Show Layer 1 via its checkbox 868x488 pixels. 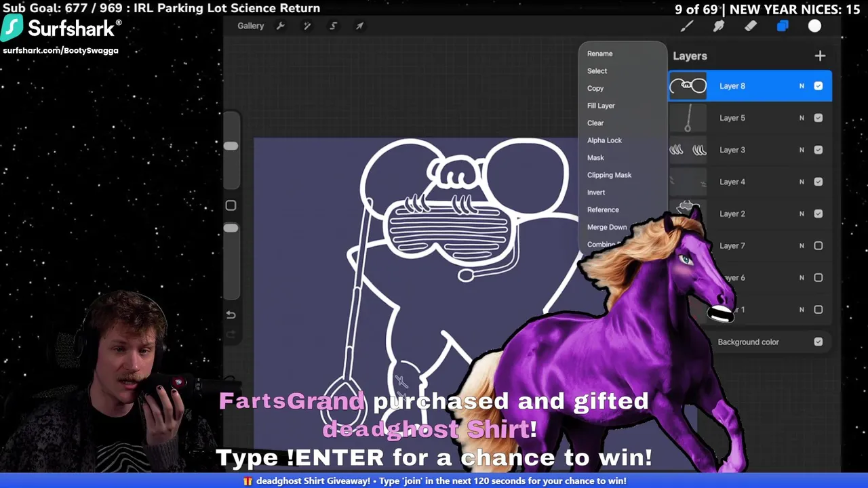pos(818,309)
